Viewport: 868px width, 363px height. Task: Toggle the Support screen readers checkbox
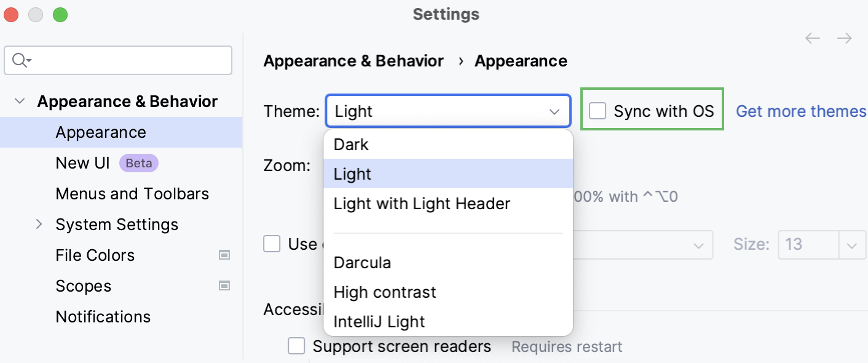pyautogui.click(x=297, y=346)
